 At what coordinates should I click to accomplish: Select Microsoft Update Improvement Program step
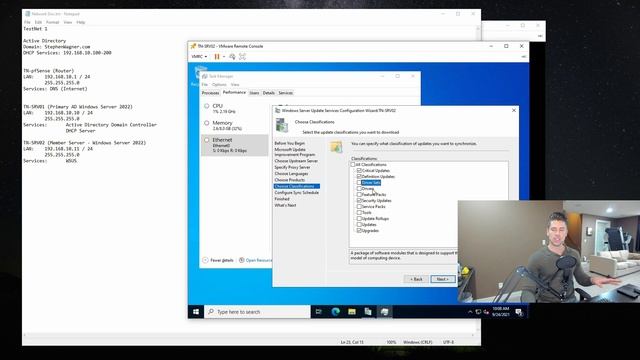[x=295, y=152]
